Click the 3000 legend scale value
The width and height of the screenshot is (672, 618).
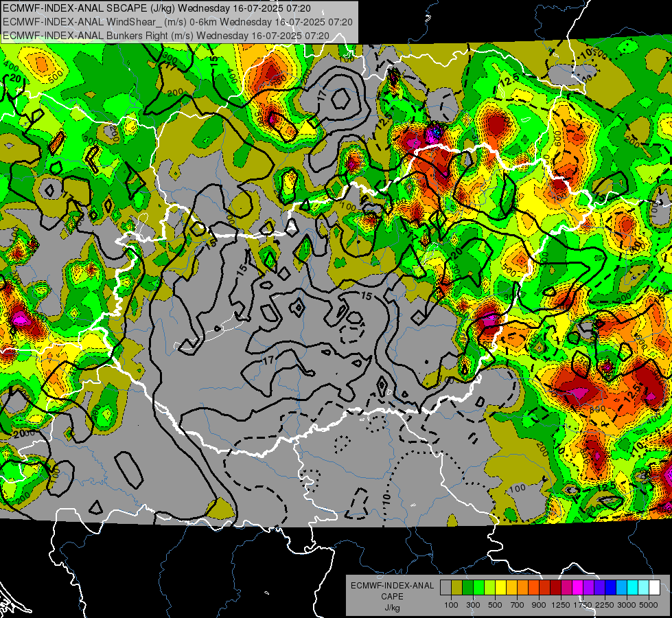[627, 605]
